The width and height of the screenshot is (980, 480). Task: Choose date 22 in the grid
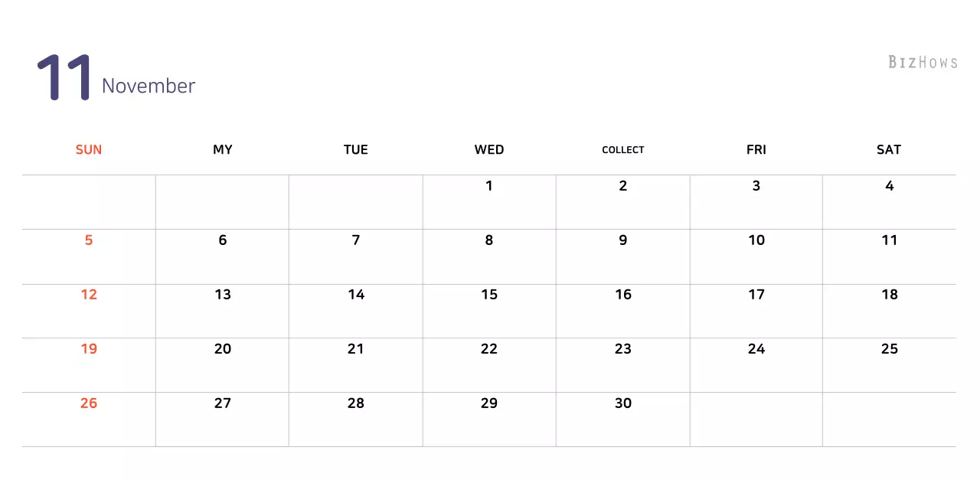pyautogui.click(x=489, y=349)
